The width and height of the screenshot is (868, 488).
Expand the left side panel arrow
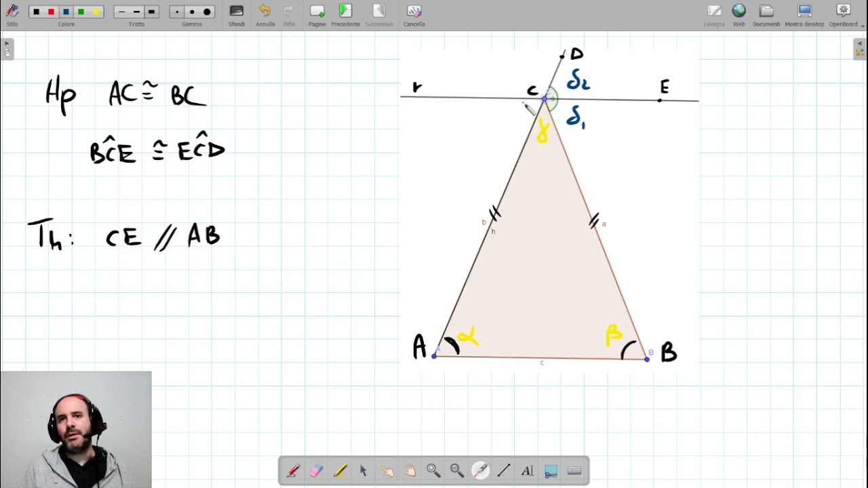(7, 49)
